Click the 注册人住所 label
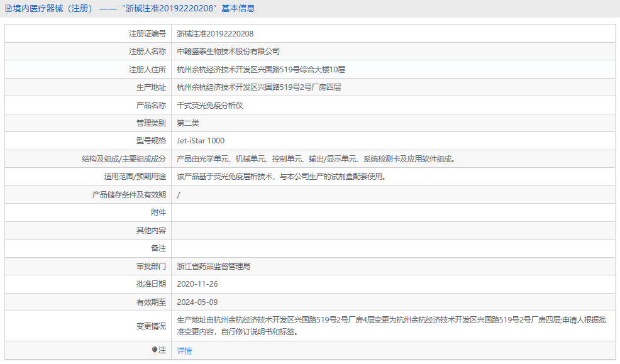The height and width of the screenshot is (364, 620). pyautogui.click(x=148, y=70)
